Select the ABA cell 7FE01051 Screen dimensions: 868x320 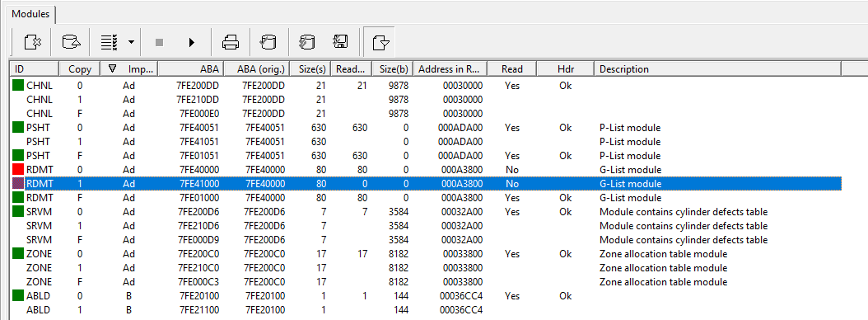(x=199, y=156)
